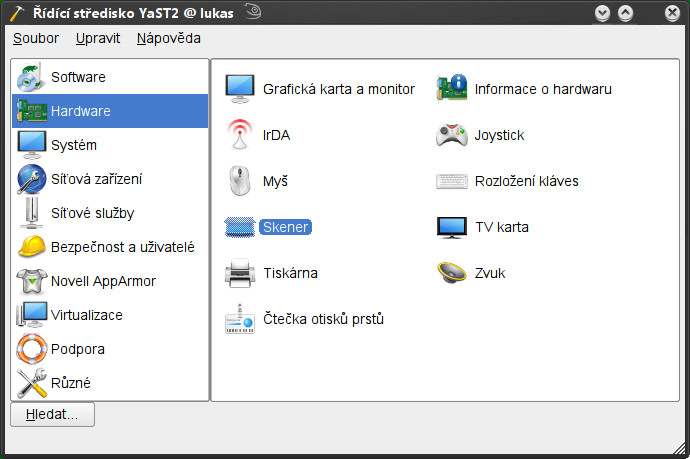Click the Virtualizace computer icon

pyautogui.click(x=32, y=315)
